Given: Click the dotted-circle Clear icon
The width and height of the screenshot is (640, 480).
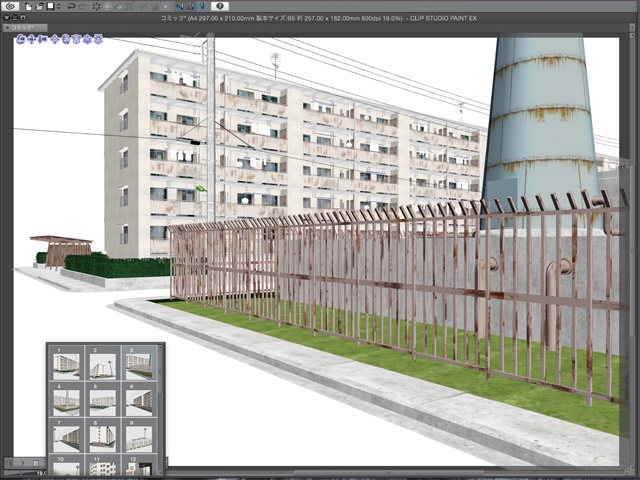Looking at the screenshot, I should (96, 7).
